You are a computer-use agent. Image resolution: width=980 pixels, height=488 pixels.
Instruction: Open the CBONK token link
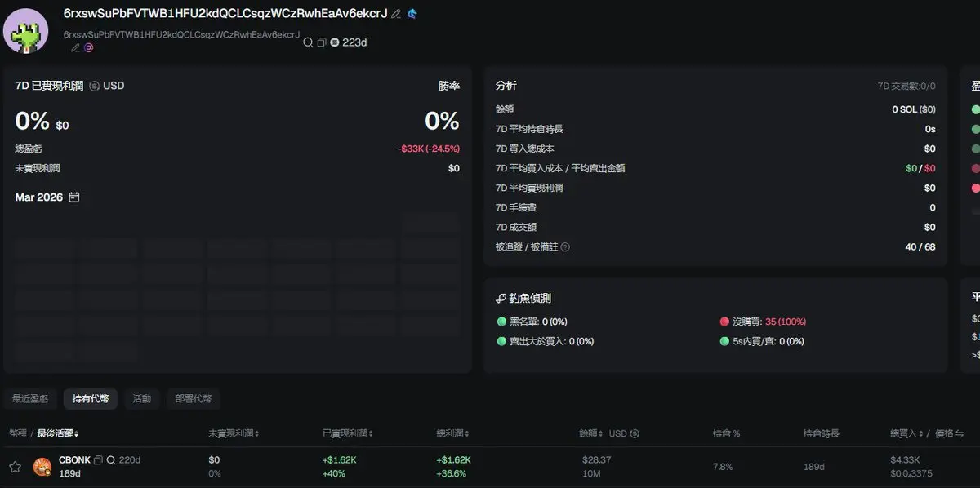click(x=74, y=459)
